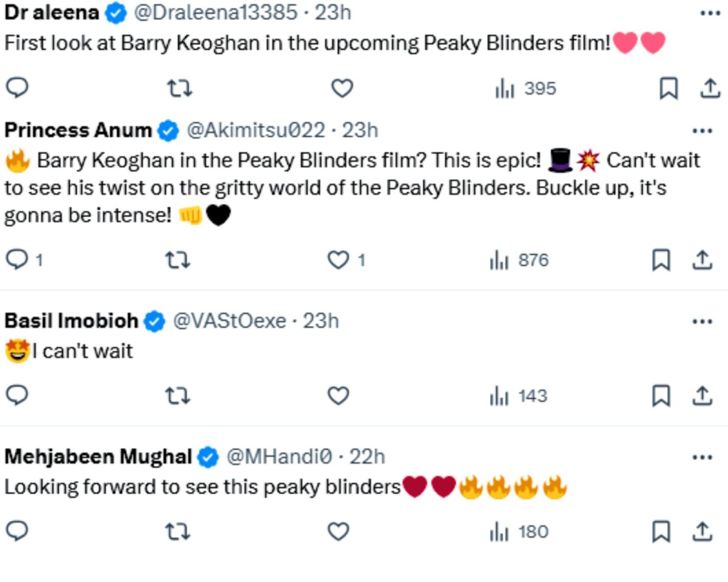Image resolution: width=728 pixels, height=582 pixels.
Task: Open @Akimitsu022 profile handle
Action: [x=255, y=130]
